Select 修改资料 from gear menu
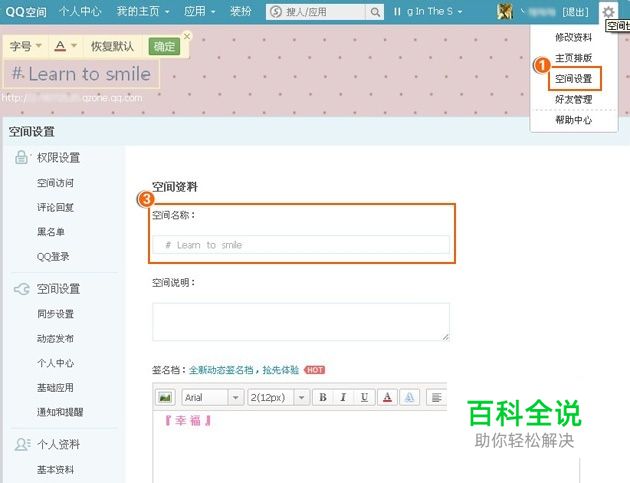This screenshot has height=483, width=630. coord(573,37)
